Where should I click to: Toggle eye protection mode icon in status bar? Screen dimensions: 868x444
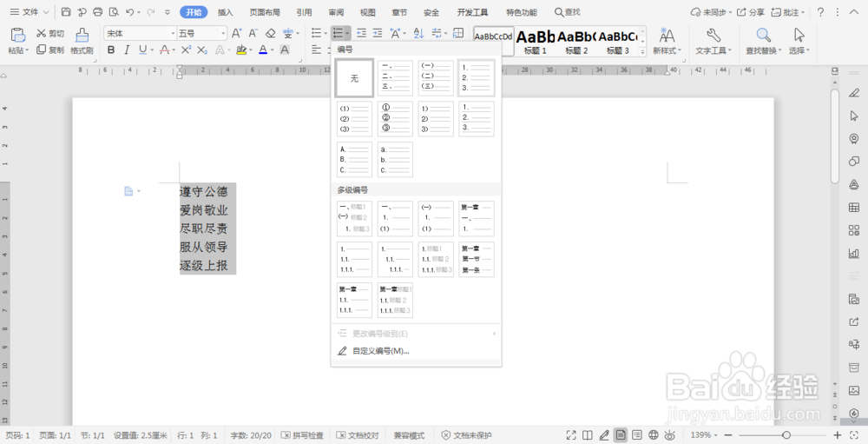670,435
